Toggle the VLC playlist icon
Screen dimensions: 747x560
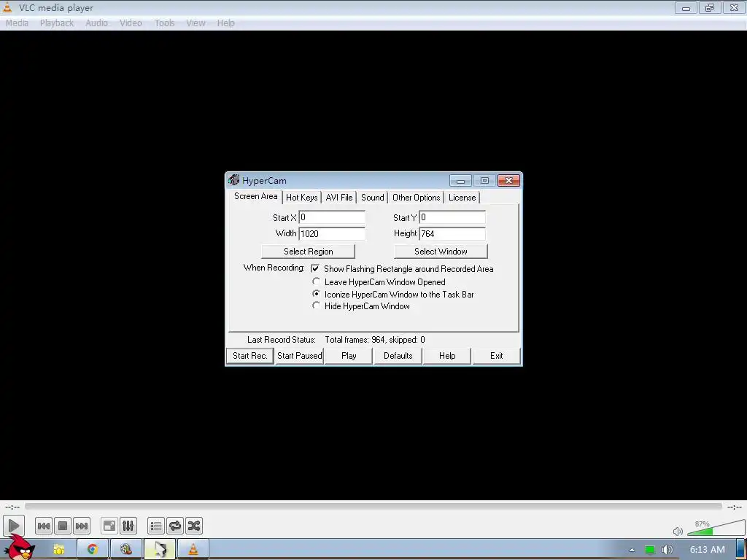[x=156, y=526]
